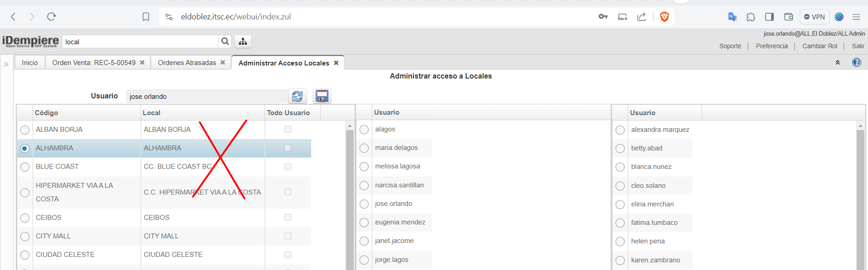Select the ALBAN BORJA radio button
Screen dimensions: 868x270
click(25, 130)
